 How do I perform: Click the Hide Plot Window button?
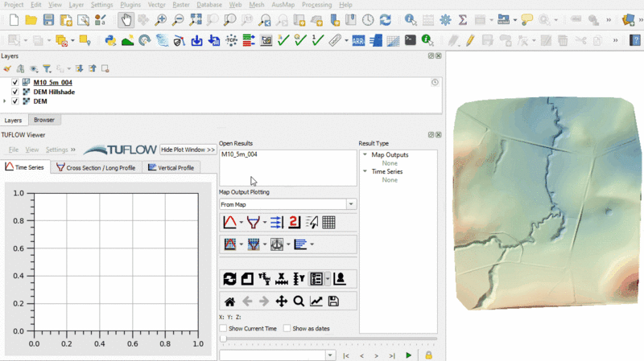(188, 150)
